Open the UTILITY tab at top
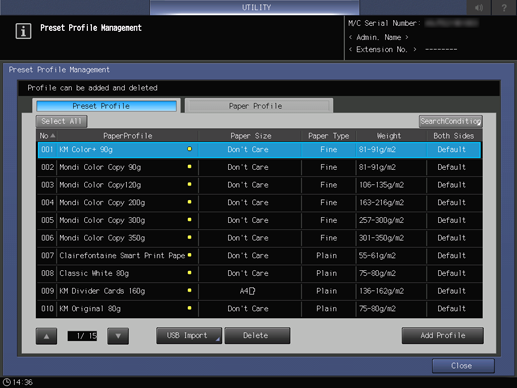The width and height of the screenshot is (517, 388). [255, 7]
